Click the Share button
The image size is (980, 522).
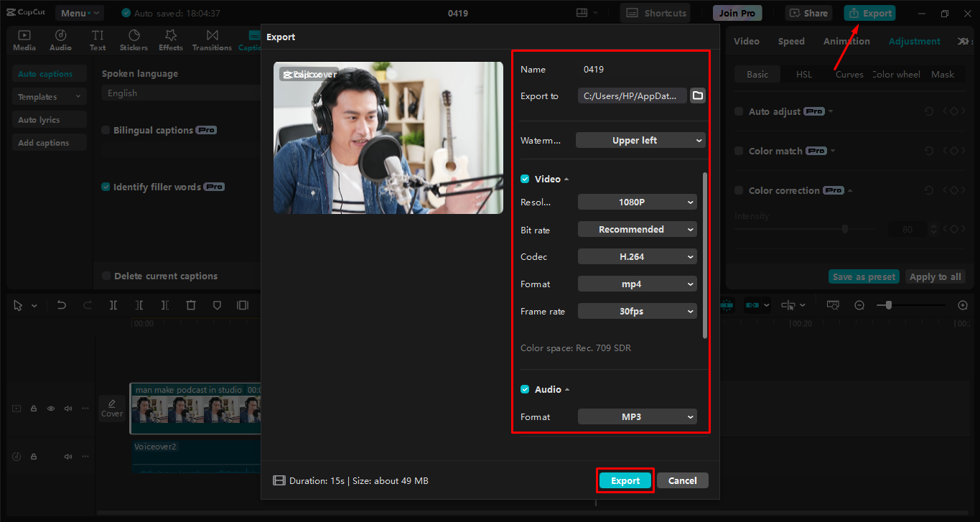(x=808, y=13)
